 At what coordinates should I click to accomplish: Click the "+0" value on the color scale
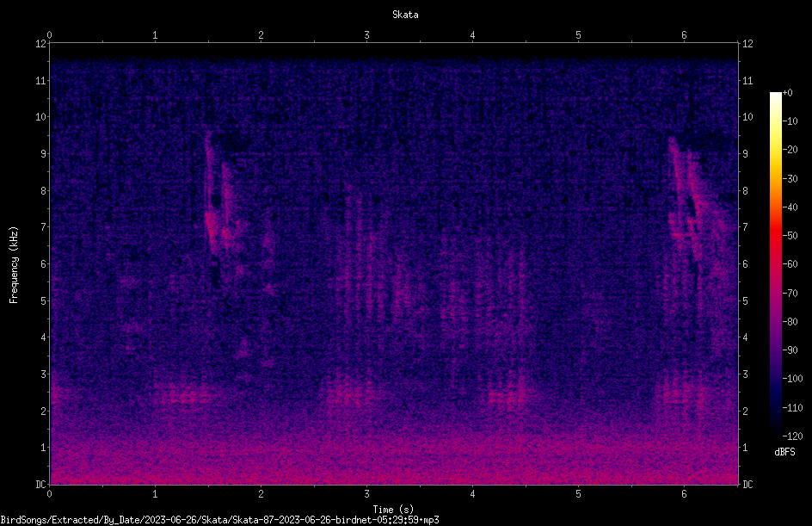click(787, 93)
